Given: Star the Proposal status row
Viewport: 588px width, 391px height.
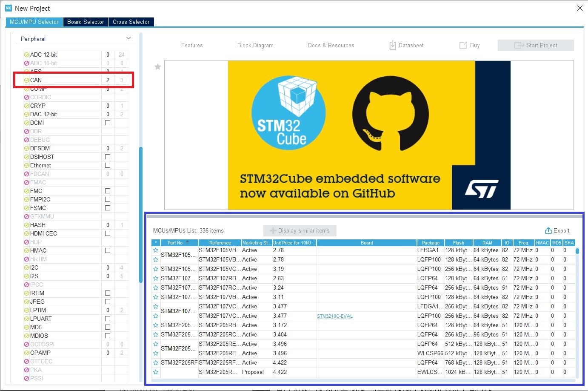Looking at the screenshot, I should pyautogui.click(x=156, y=372).
